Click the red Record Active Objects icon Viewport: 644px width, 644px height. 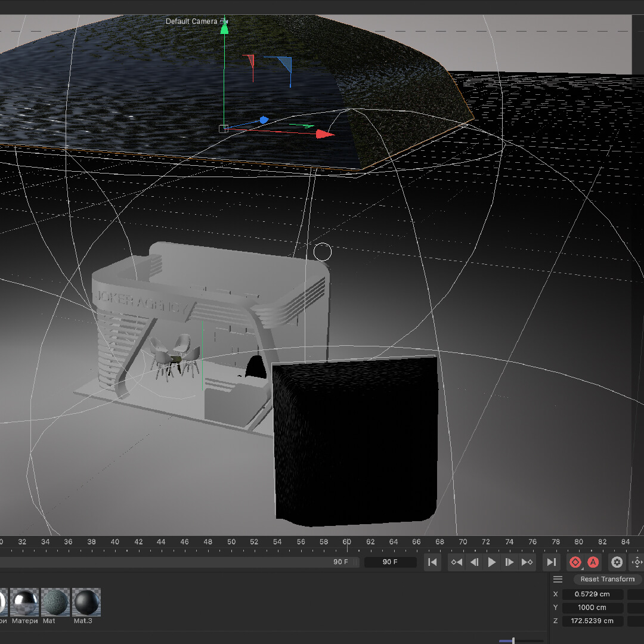[575, 562]
